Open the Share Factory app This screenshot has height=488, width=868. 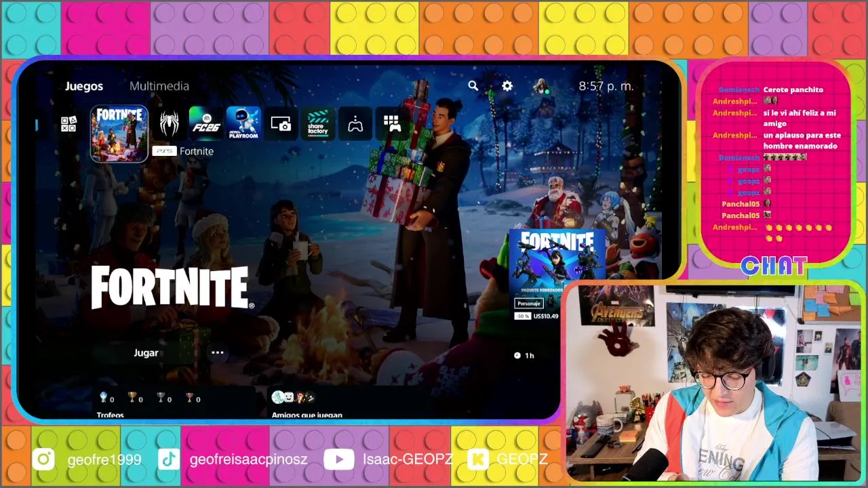pos(318,123)
